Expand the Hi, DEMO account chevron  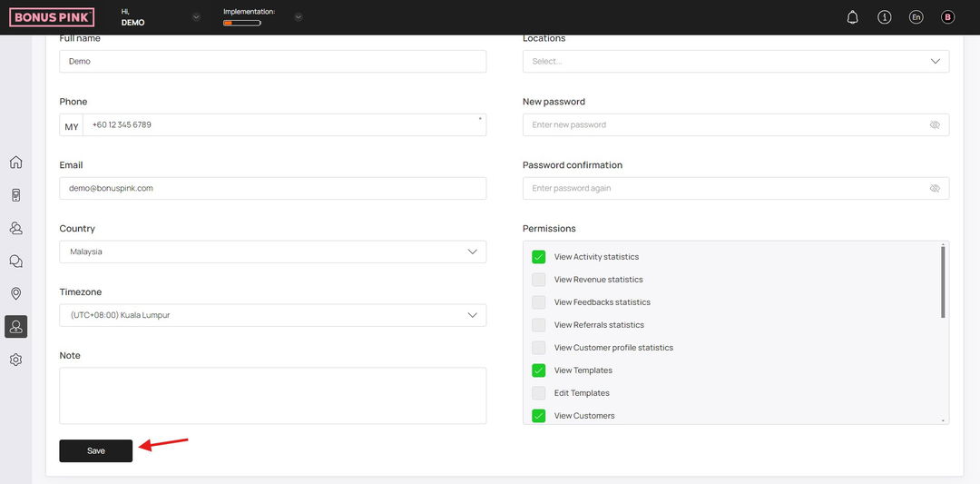pyautogui.click(x=196, y=17)
